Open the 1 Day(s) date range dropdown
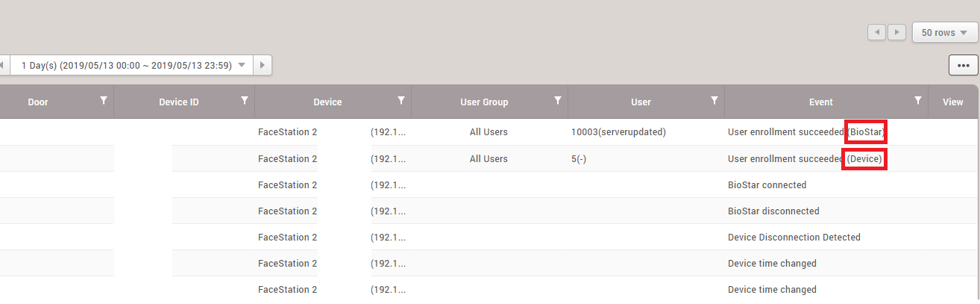Screen dimensions: 980x304 132,65
